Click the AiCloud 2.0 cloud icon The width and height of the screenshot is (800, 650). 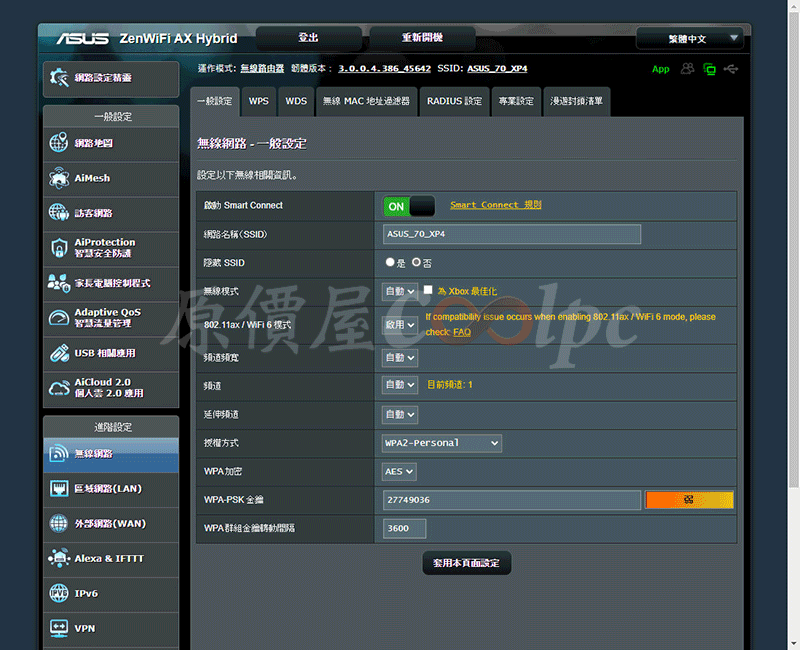59,388
